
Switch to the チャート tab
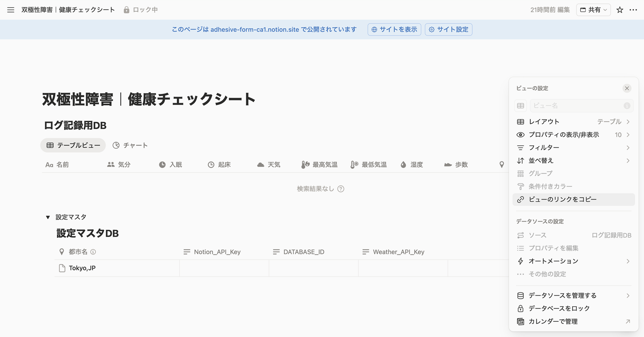coord(130,145)
